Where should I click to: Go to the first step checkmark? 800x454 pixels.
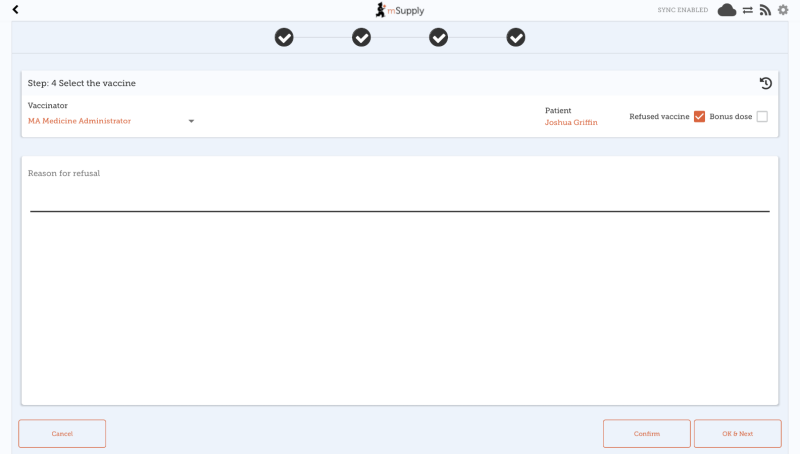pos(284,37)
